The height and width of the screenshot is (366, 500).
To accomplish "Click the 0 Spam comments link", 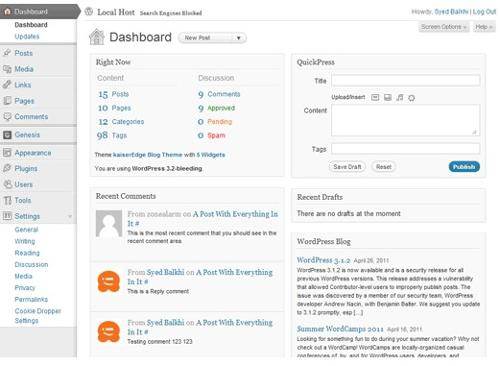I will click(x=212, y=135).
